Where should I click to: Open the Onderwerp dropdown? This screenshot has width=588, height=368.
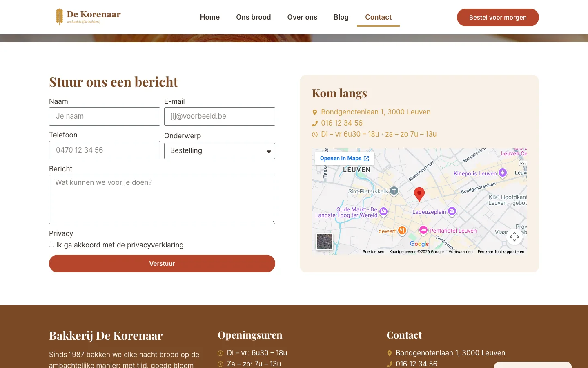click(220, 151)
